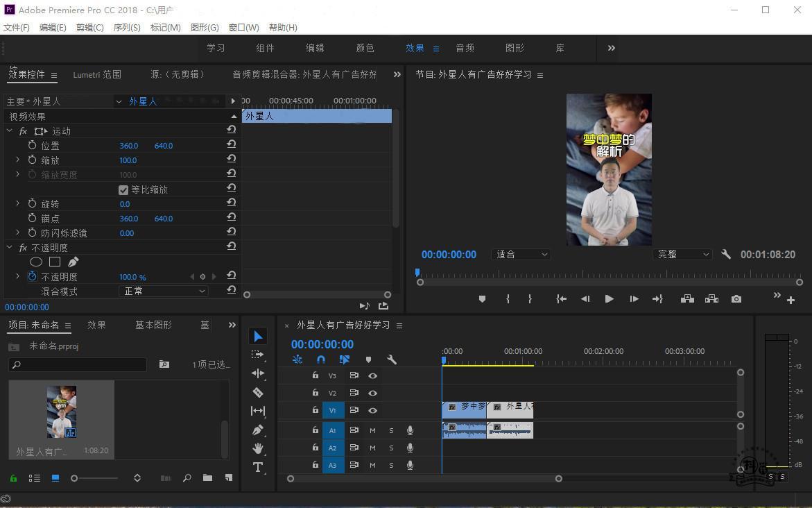812x508 pixels.
Task: Select the Razor tool in the timeline toolbar
Action: [x=257, y=392]
